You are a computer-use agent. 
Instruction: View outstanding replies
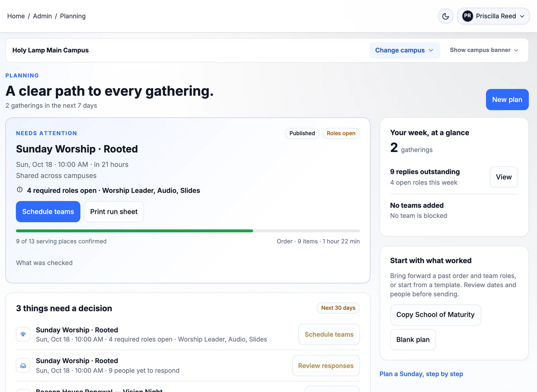tap(504, 177)
